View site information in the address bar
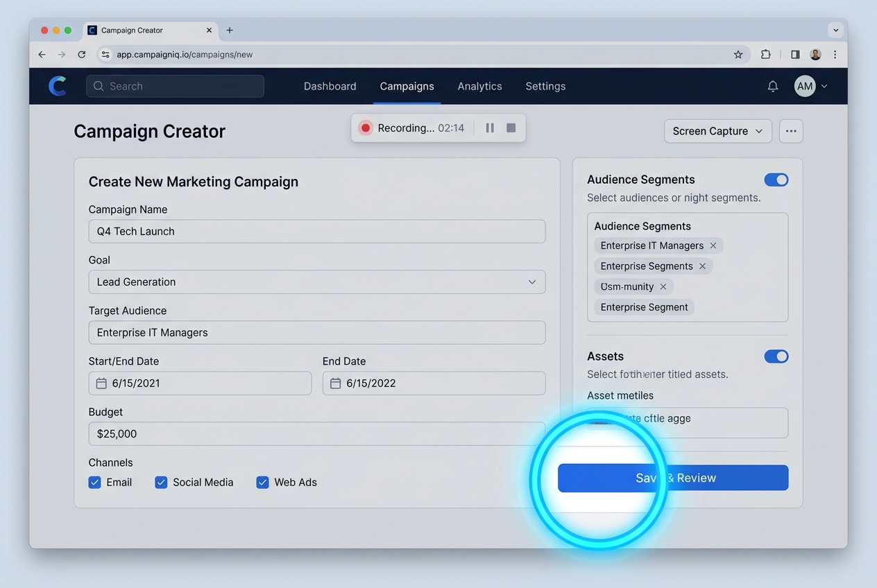The image size is (877, 588). pyautogui.click(x=105, y=55)
